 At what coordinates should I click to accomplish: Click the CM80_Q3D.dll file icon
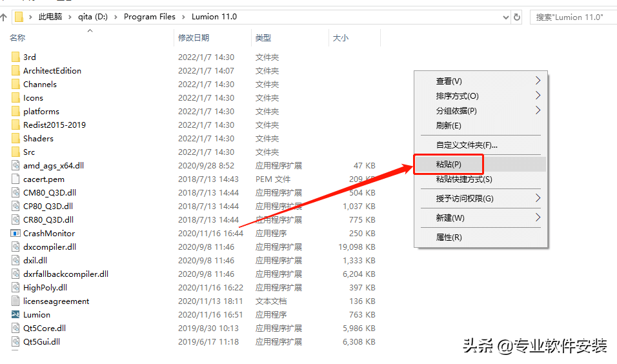[x=15, y=193]
